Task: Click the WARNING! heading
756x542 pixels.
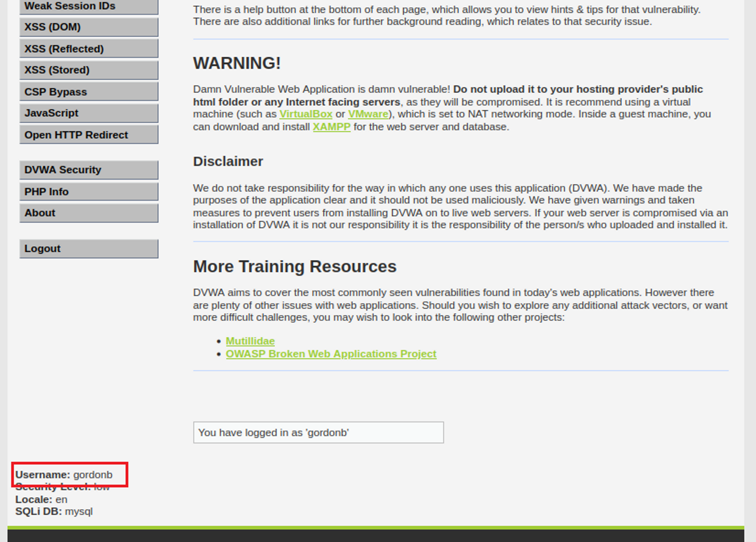Action: (237, 63)
